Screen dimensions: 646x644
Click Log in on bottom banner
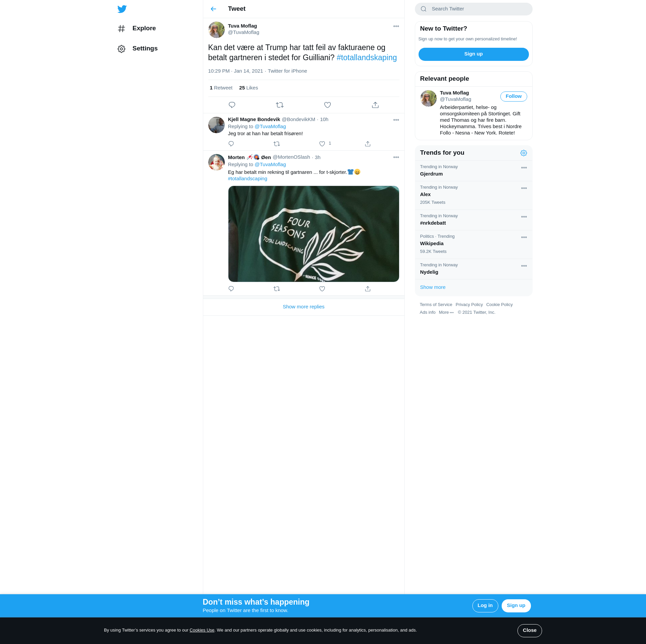click(485, 606)
